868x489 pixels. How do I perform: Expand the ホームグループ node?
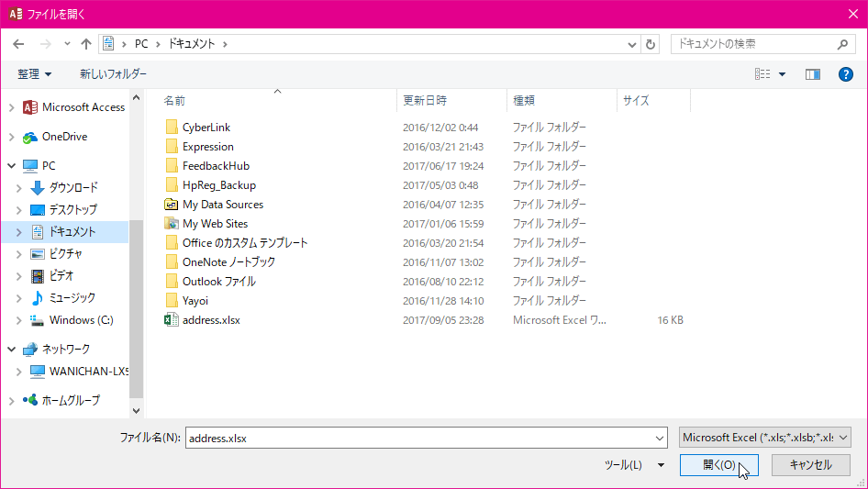pos(12,400)
